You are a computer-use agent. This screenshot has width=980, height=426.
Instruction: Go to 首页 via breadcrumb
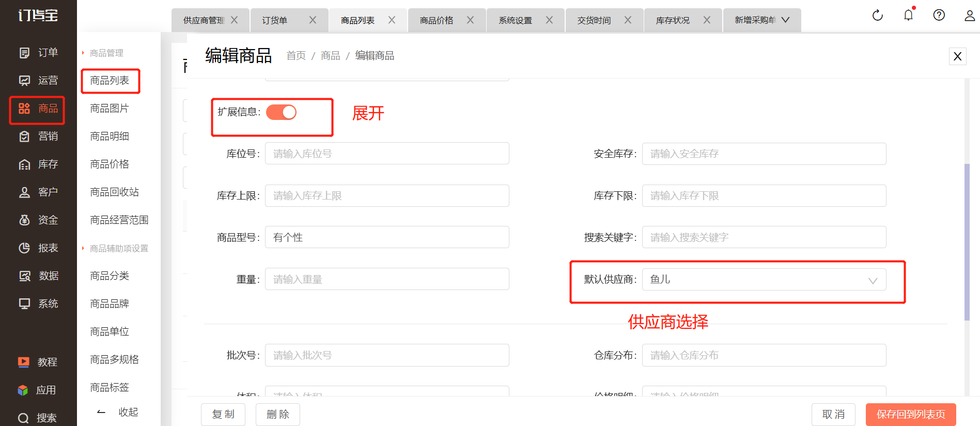tap(296, 56)
